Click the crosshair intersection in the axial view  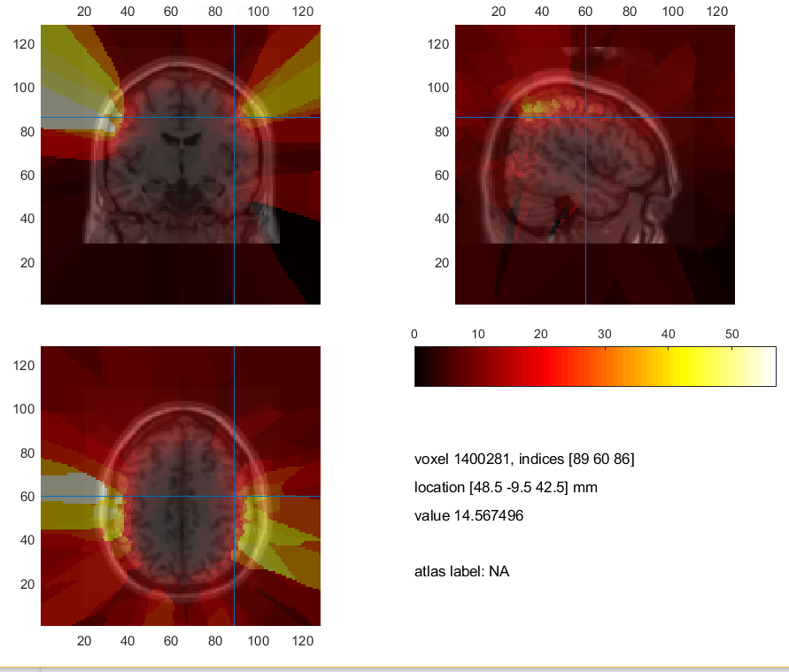click(234, 497)
